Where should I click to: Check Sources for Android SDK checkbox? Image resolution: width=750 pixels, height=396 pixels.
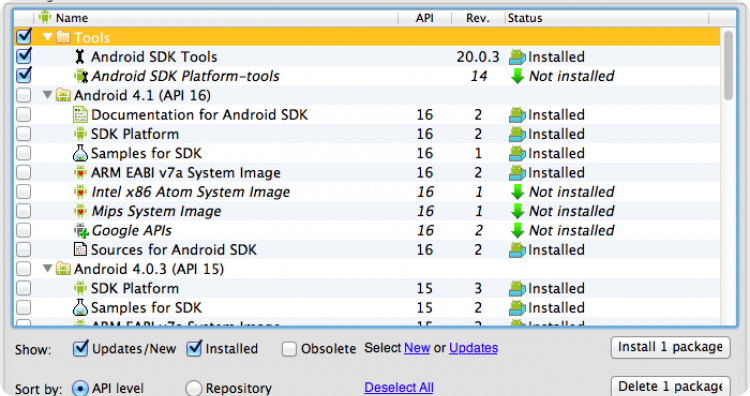(x=23, y=250)
